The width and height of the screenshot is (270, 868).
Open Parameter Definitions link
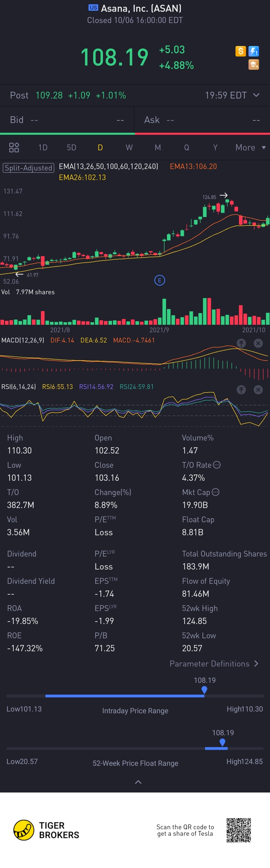214,663
